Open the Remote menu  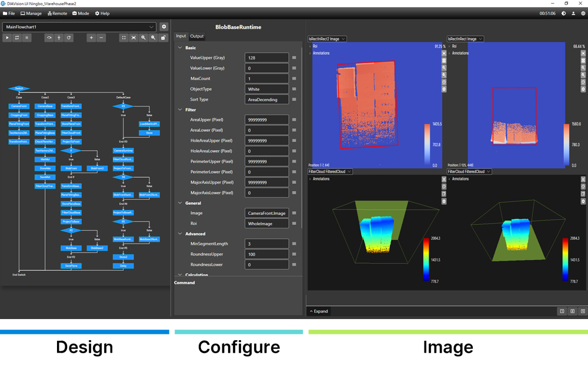[58, 13]
